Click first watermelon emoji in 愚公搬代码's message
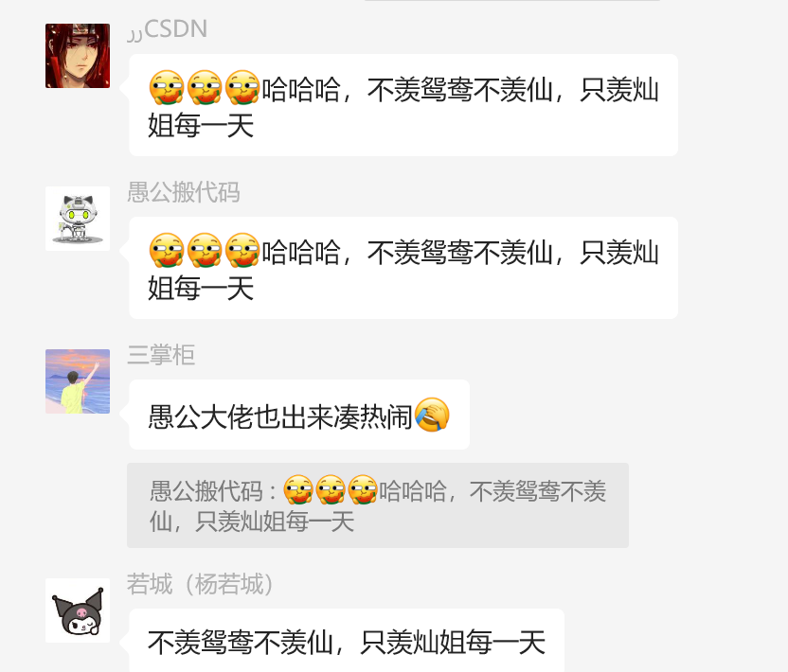788x672 pixels. point(167,250)
